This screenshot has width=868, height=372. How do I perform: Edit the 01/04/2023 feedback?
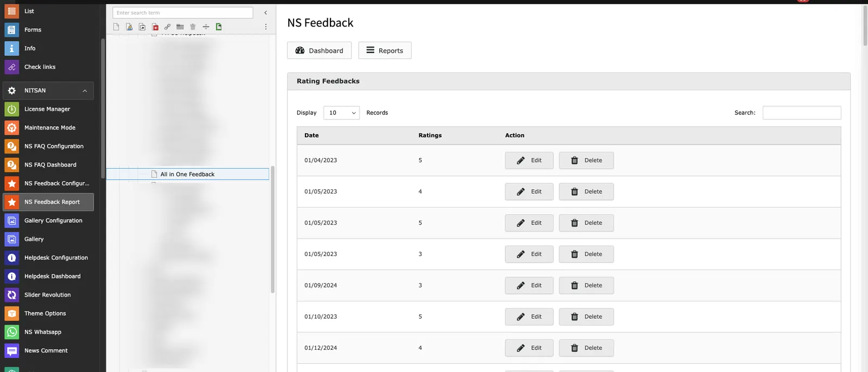[529, 161]
